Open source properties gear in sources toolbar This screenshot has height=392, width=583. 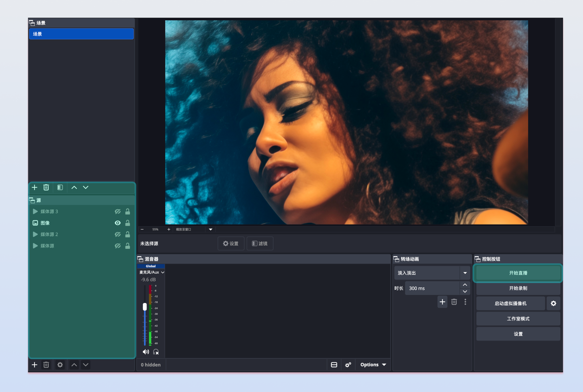(60, 365)
